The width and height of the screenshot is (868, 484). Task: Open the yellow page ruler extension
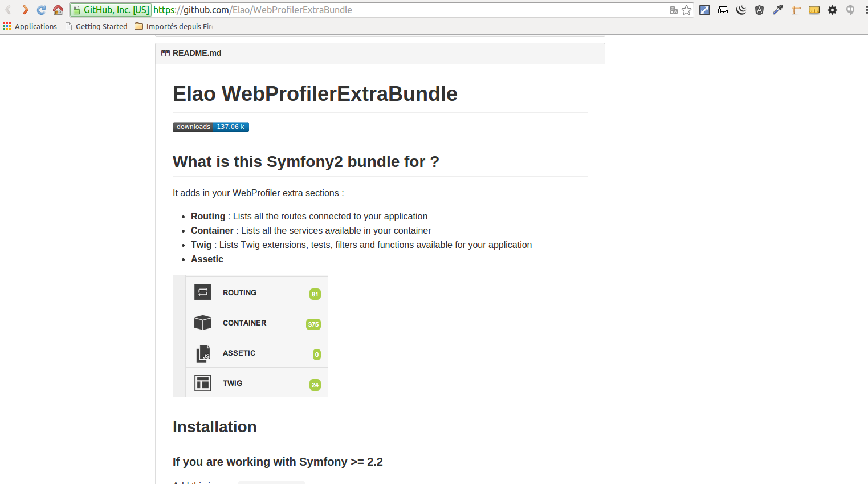(814, 10)
